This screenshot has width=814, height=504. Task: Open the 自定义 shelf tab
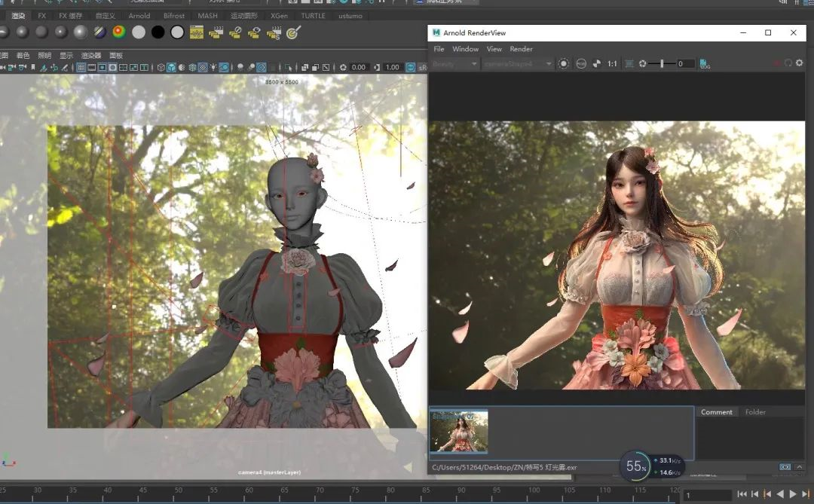pos(106,16)
